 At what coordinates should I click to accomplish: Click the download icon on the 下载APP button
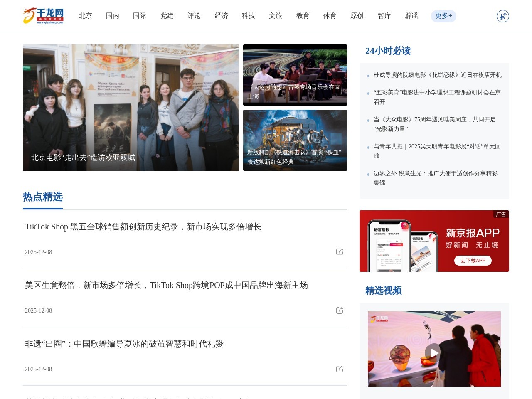(463, 261)
